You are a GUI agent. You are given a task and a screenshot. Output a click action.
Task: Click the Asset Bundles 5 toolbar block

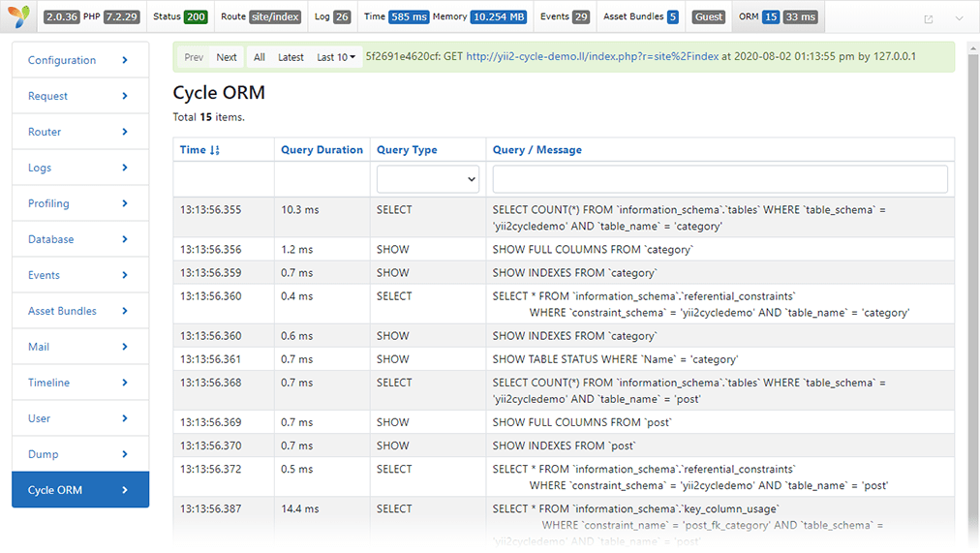[x=641, y=16]
